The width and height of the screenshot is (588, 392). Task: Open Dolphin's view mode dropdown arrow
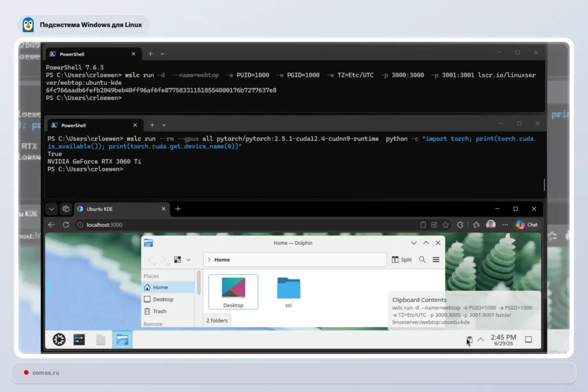pos(188,260)
